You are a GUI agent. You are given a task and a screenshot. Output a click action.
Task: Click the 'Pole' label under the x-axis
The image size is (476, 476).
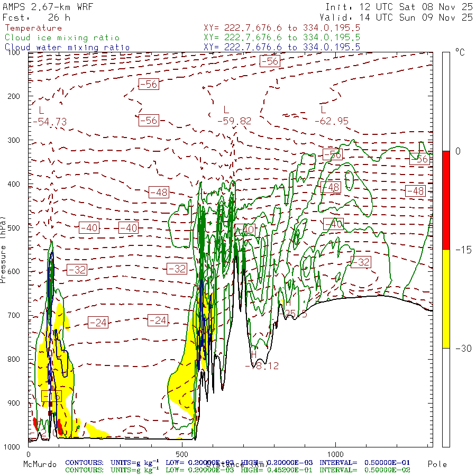pyautogui.click(x=437, y=464)
